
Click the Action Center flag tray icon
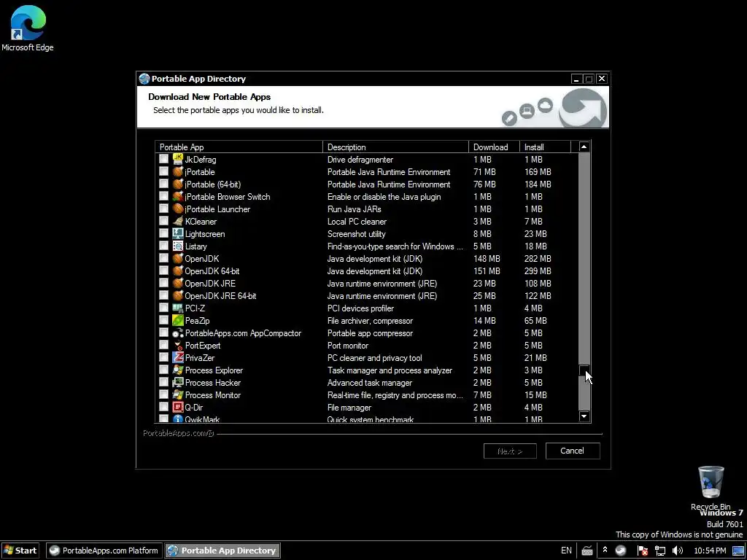(x=642, y=551)
